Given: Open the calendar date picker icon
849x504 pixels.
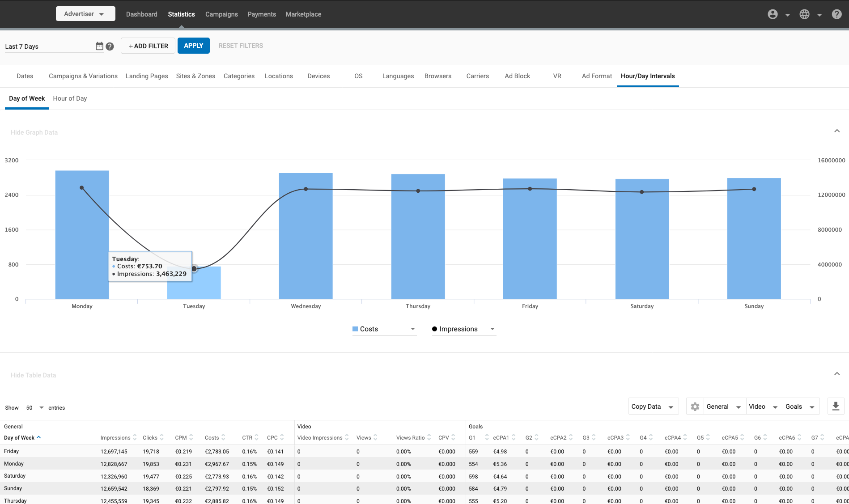Looking at the screenshot, I should (x=99, y=46).
